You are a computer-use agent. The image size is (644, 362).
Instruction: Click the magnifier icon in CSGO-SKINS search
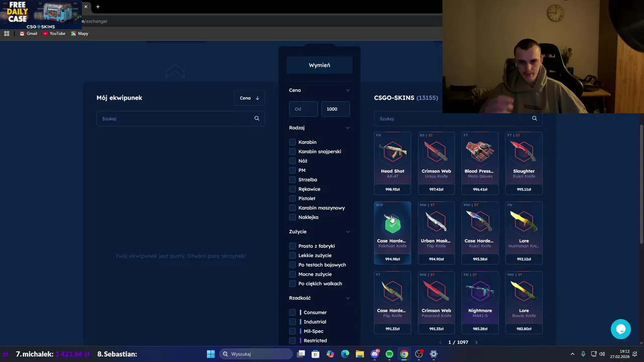click(534, 119)
